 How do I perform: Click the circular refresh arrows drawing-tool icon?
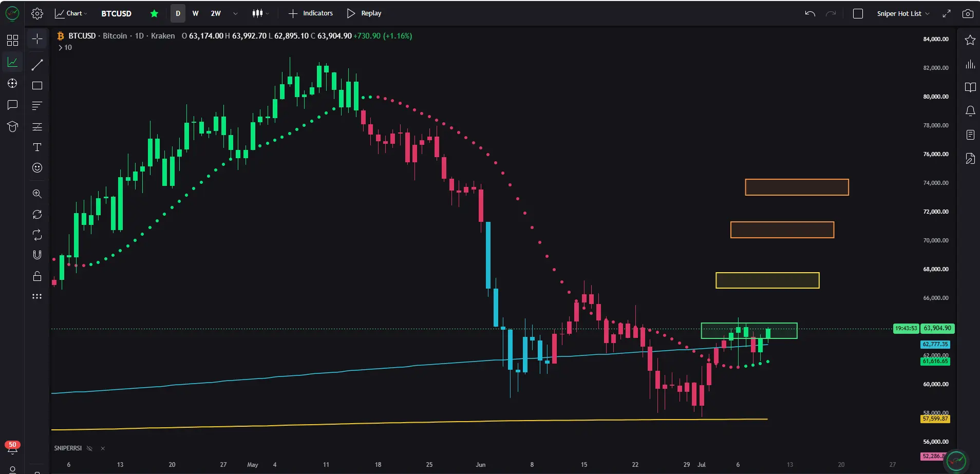click(x=37, y=214)
